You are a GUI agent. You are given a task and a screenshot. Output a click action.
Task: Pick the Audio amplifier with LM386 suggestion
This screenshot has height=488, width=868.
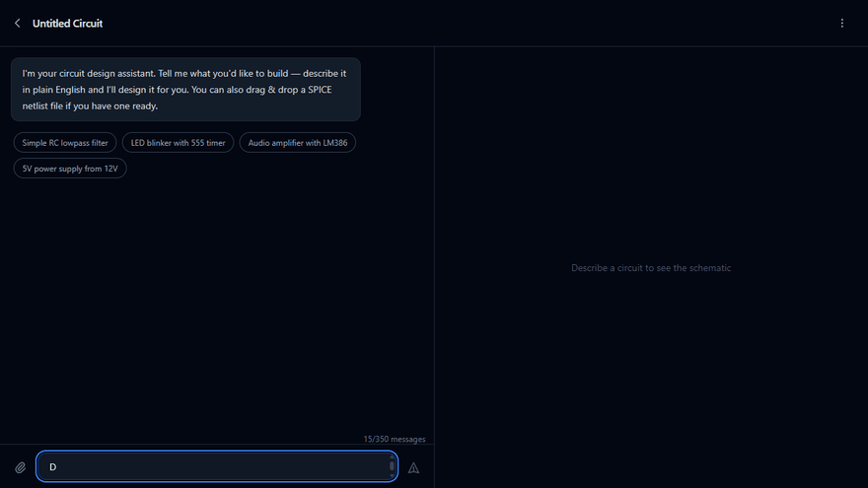click(x=297, y=143)
